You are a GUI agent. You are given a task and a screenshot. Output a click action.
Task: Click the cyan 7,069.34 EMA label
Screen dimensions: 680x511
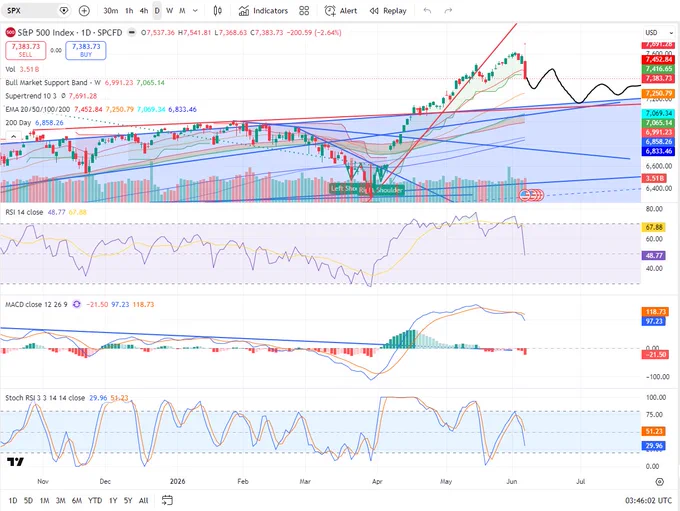tap(659, 113)
